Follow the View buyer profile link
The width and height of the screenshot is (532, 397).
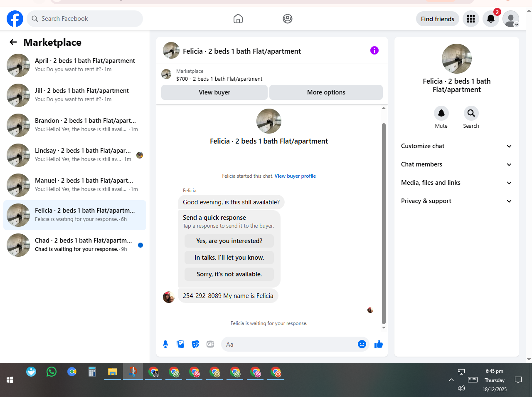pyautogui.click(x=295, y=176)
